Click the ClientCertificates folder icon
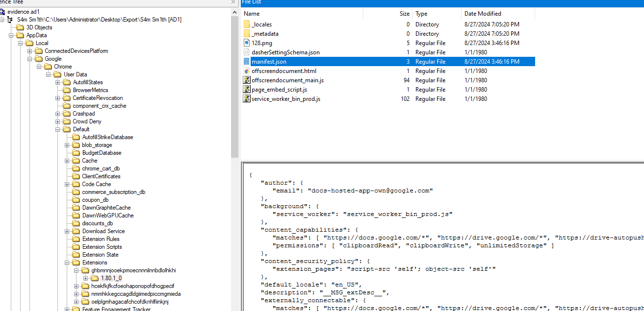This screenshot has height=311, width=644. [76, 176]
